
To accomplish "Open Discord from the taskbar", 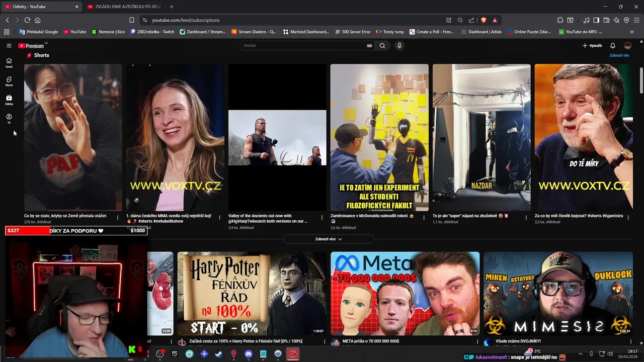I will tap(248, 354).
